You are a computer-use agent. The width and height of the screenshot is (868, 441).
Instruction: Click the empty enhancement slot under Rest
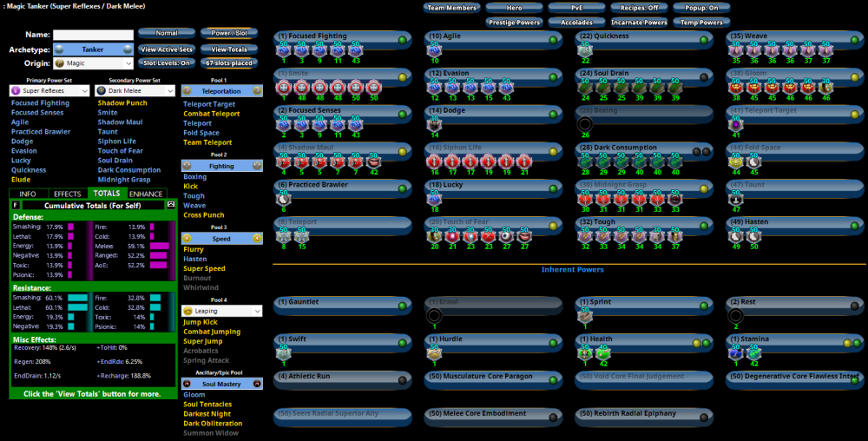pos(736,314)
